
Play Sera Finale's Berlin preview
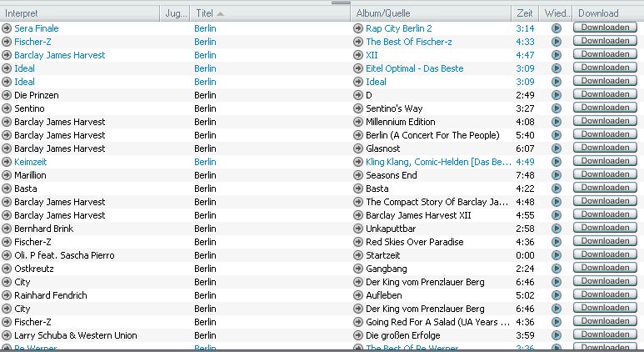557,28
